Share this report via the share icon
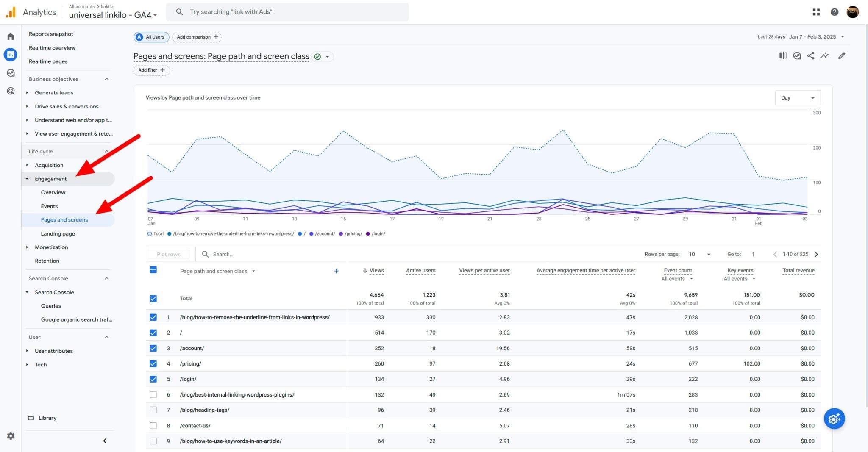The width and height of the screenshot is (868, 452). tap(810, 55)
